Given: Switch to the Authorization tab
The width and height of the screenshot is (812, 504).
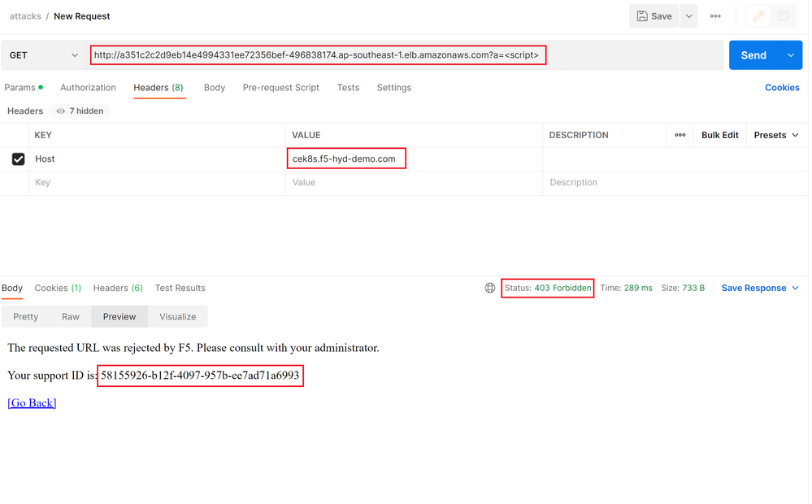Looking at the screenshot, I should [88, 88].
